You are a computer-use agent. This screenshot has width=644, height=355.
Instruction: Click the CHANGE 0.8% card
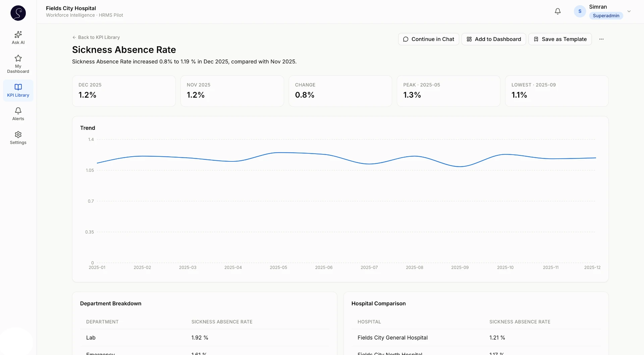pyautogui.click(x=340, y=91)
